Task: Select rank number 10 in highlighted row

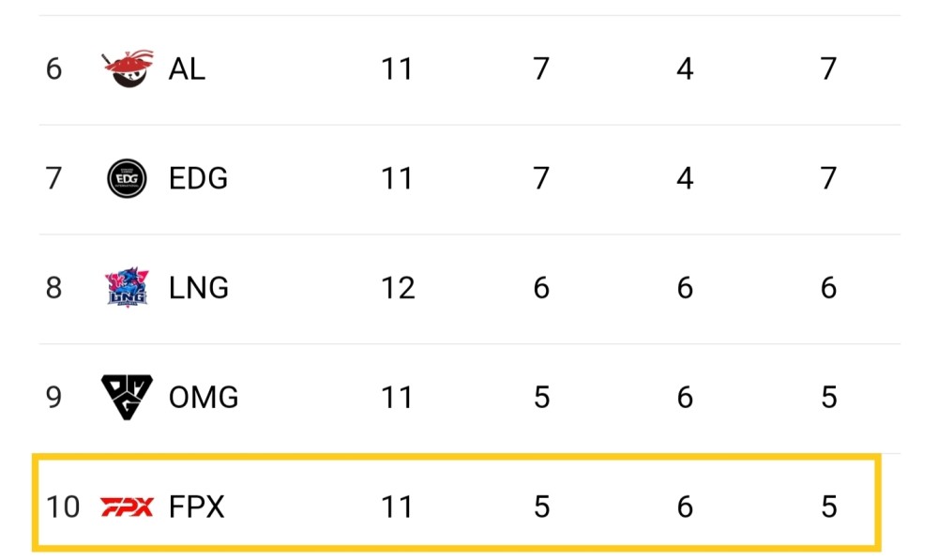Action: pos(63,507)
